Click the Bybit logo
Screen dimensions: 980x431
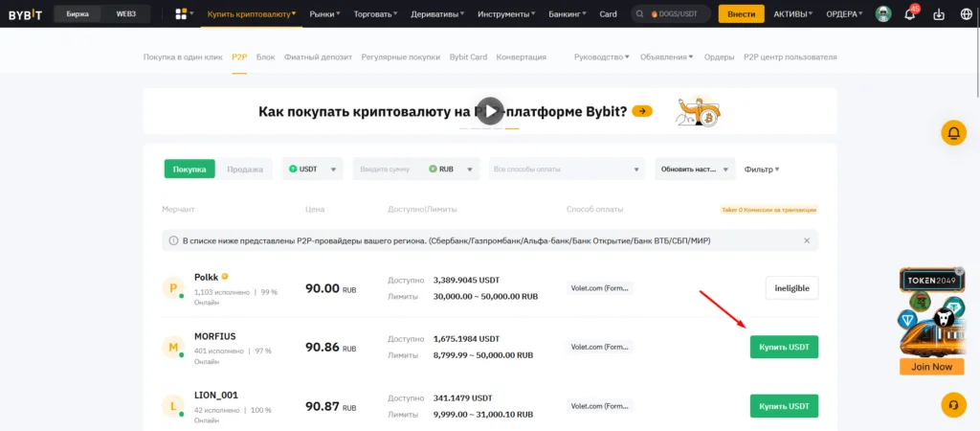coord(25,13)
